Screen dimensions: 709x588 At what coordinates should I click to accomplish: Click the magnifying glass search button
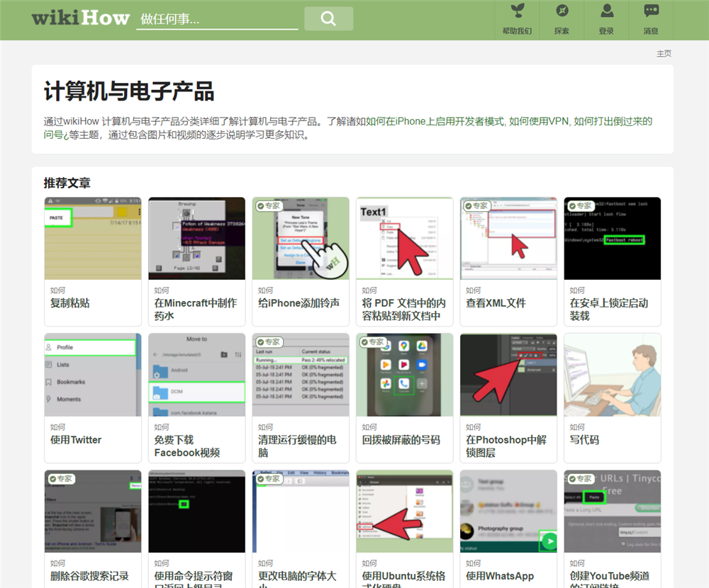328,18
